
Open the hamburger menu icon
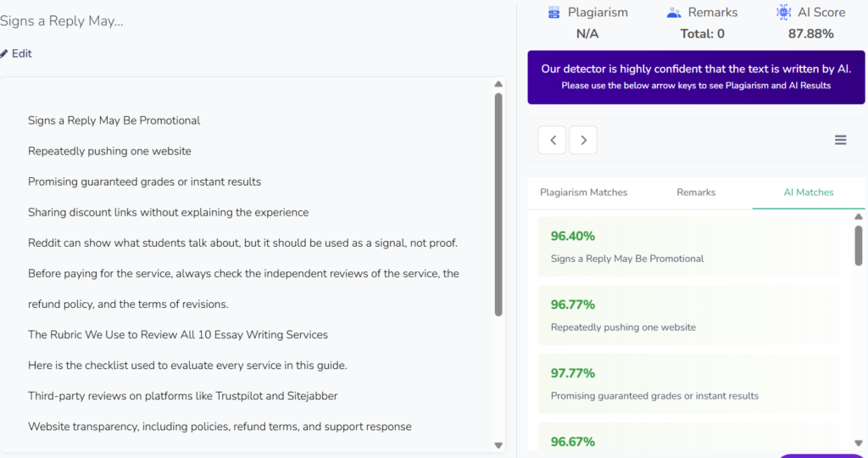point(840,140)
